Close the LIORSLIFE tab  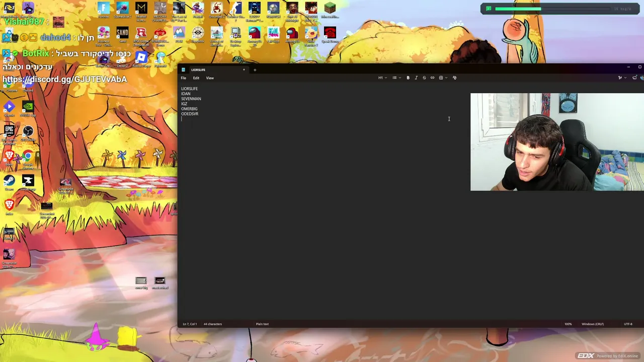click(x=244, y=70)
